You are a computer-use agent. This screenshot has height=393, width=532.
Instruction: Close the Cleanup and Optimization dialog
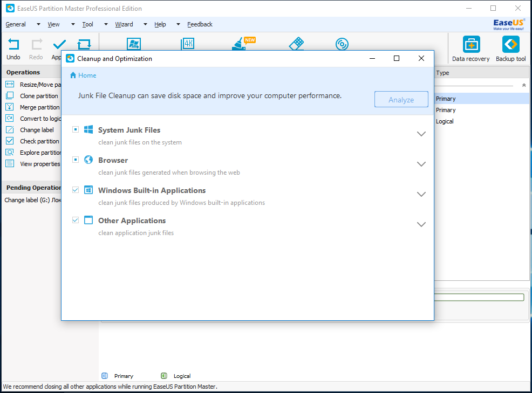(421, 58)
